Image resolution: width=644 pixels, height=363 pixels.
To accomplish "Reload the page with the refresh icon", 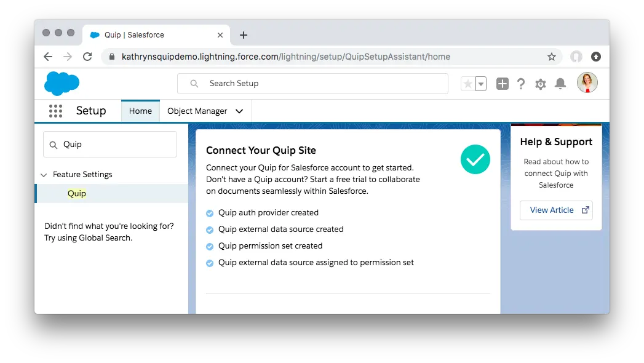I will (x=87, y=57).
